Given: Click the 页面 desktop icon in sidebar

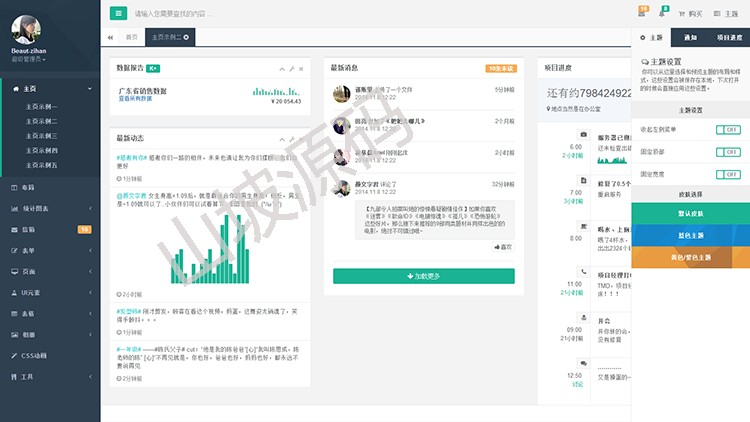Looking at the screenshot, I should tap(14, 272).
